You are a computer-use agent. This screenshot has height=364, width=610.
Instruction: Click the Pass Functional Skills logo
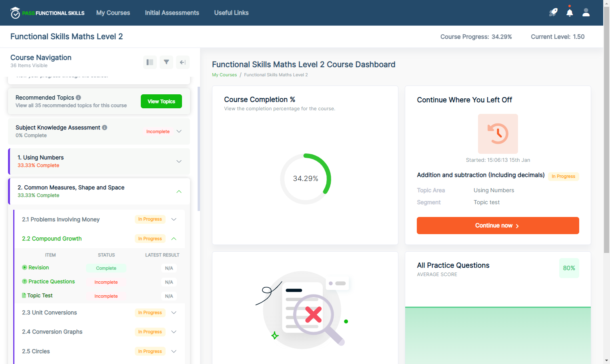[48, 13]
